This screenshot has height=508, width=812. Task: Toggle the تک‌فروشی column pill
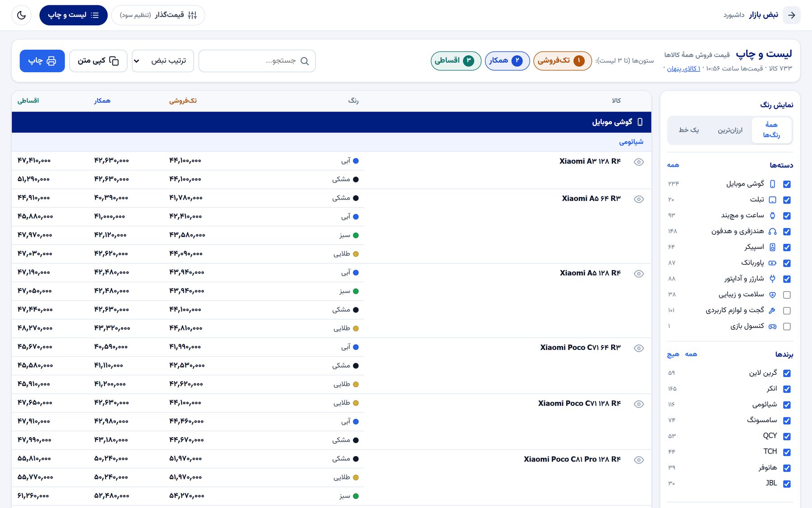point(563,61)
